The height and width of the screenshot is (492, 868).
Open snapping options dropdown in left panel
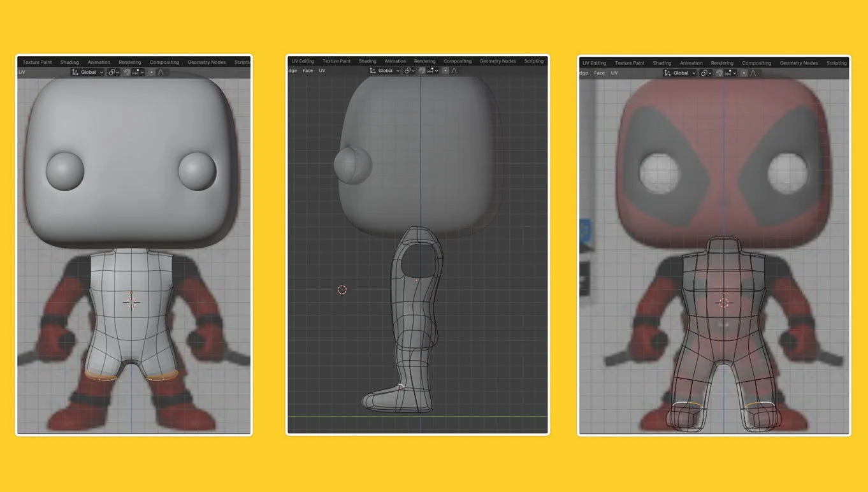pos(138,72)
